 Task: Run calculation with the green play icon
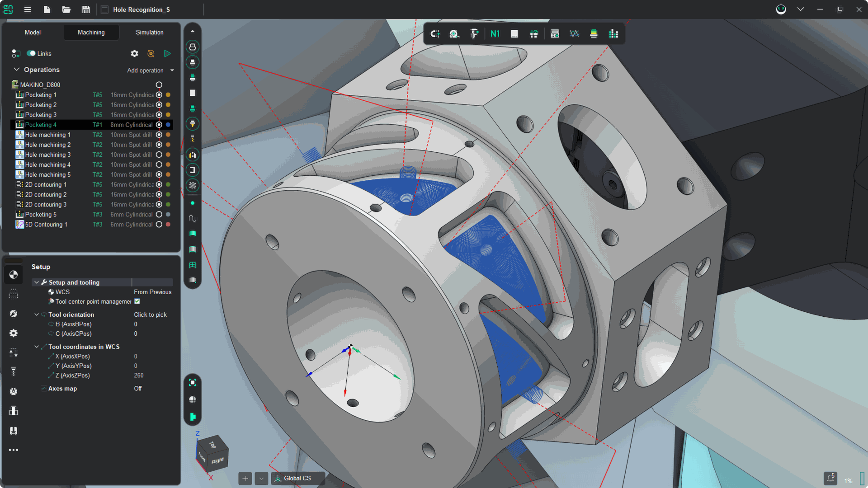click(167, 53)
